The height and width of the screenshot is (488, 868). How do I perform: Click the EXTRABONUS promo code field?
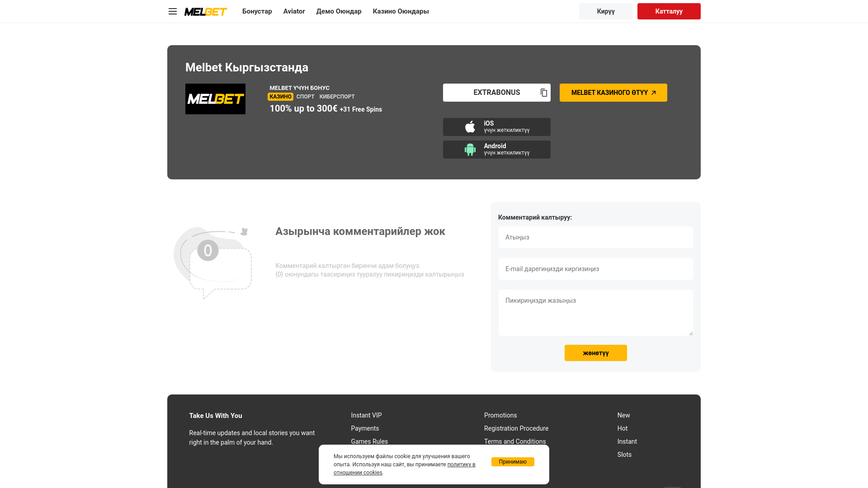coord(497,93)
